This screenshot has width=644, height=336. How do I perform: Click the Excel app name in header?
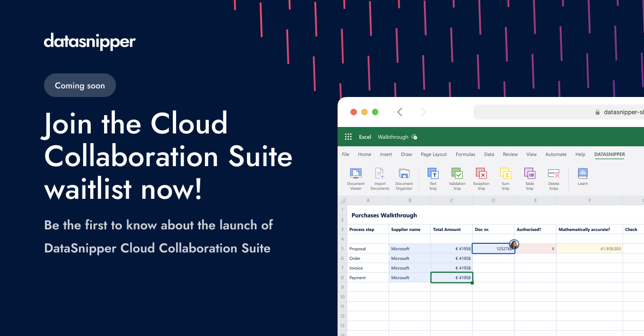point(365,137)
